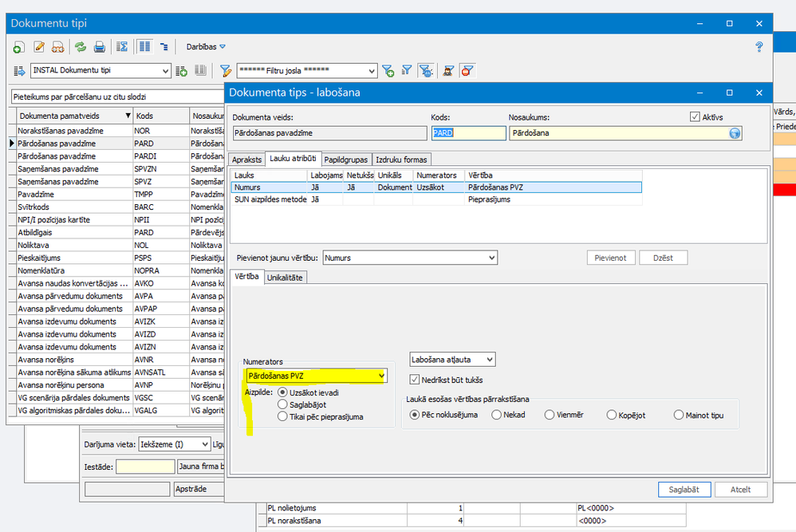Click the red clear filter icon
The height and width of the screenshot is (532, 796).
[x=467, y=71]
